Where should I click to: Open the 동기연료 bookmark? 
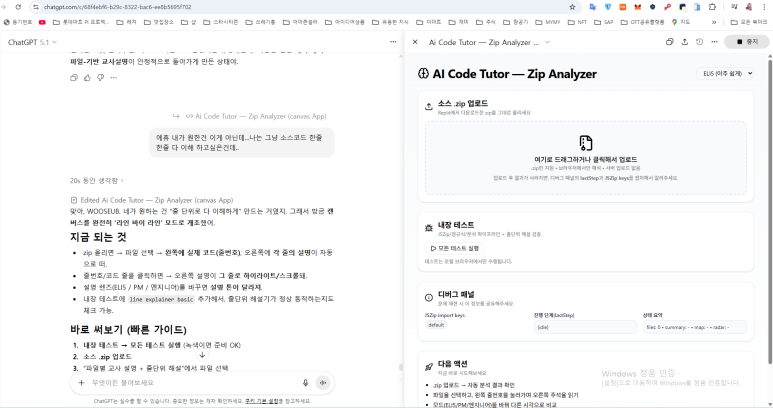pyautogui.click(x=18, y=22)
